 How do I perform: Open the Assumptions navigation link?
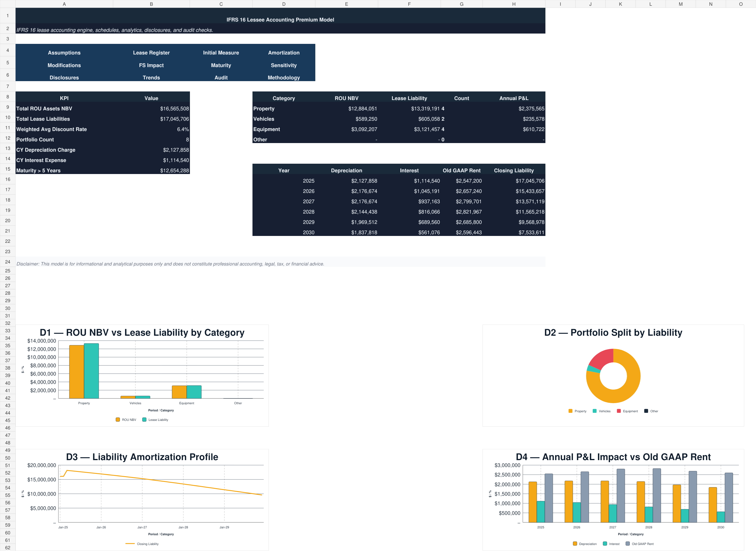point(64,53)
